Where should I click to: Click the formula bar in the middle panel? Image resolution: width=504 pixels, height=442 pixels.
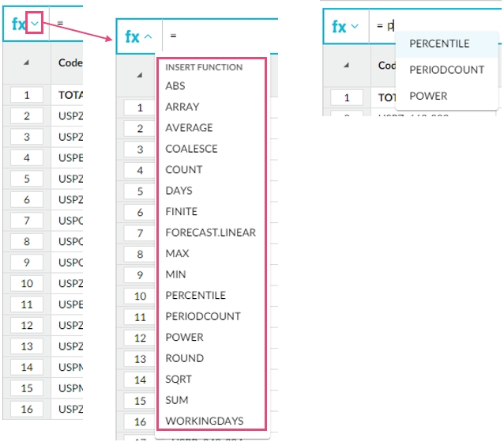[x=221, y=37]
